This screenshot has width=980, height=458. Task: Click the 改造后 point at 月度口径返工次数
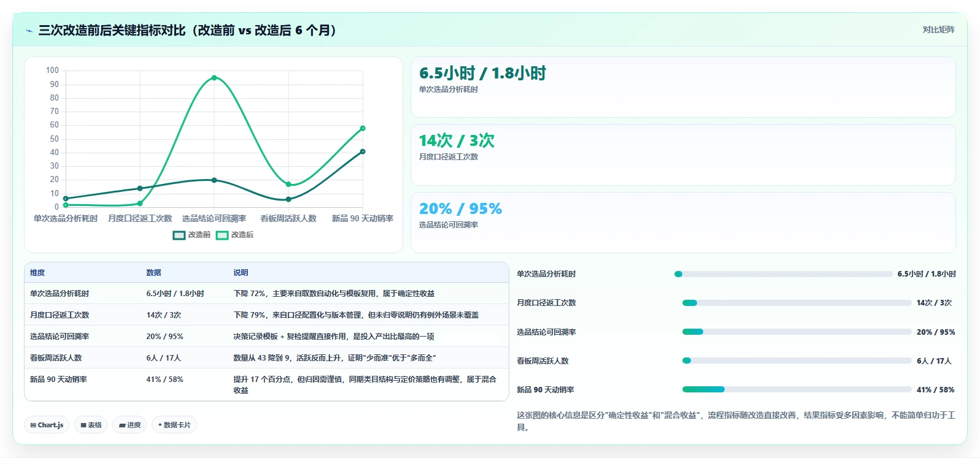140,204
